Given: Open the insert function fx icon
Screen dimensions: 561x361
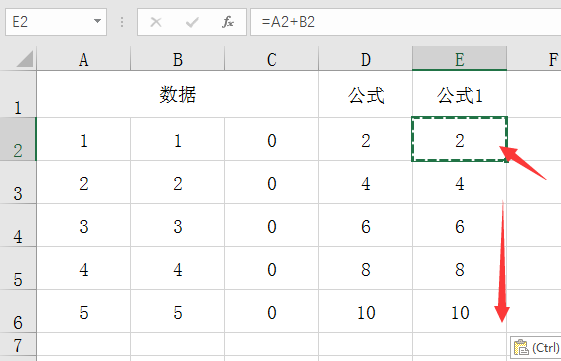Looking at the screenshot, I should (x=228, y=22).
